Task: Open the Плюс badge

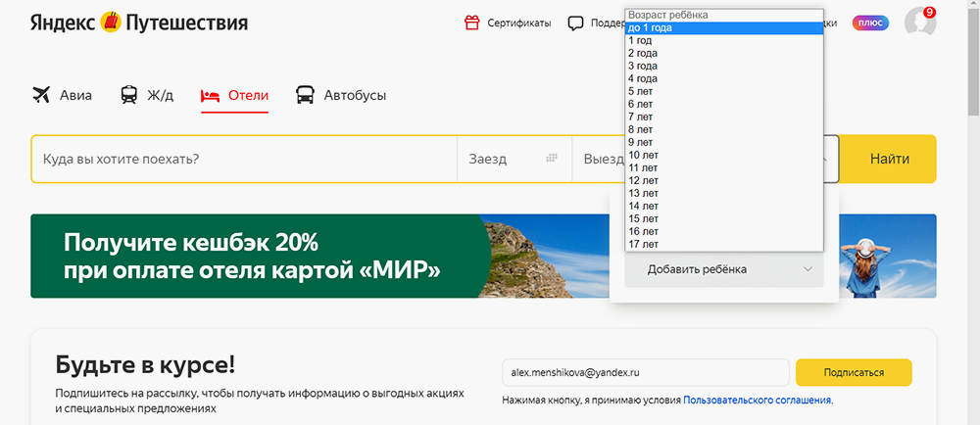Action: click(x=870, y=24)
